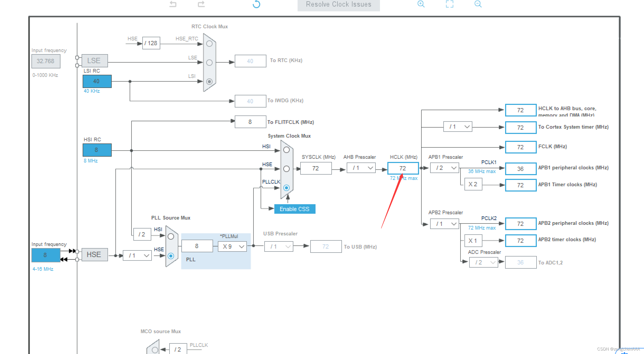Screen dimensions: 644x354
Task: Edit the LSE input frequency field 32.768
Action: (46, 61)
